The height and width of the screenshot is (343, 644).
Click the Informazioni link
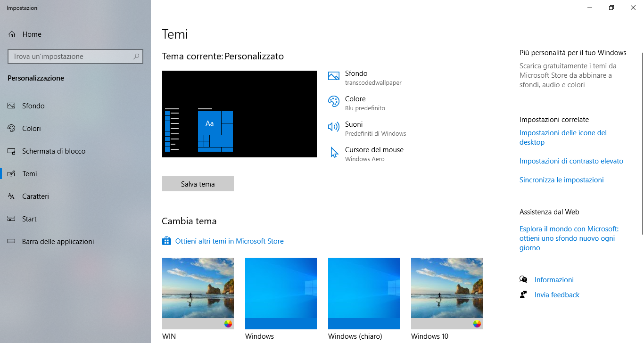(554, 280)
